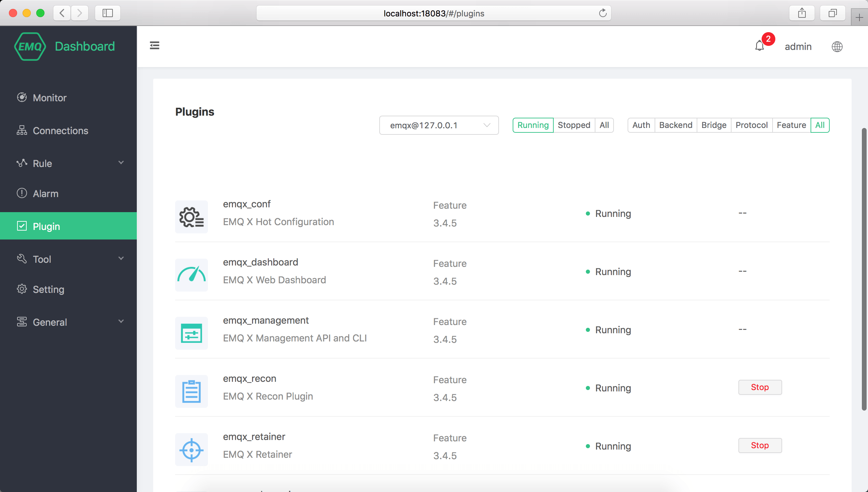Go to Connections in the sidebar
This screenshot has height=492, width=868.
60,131
